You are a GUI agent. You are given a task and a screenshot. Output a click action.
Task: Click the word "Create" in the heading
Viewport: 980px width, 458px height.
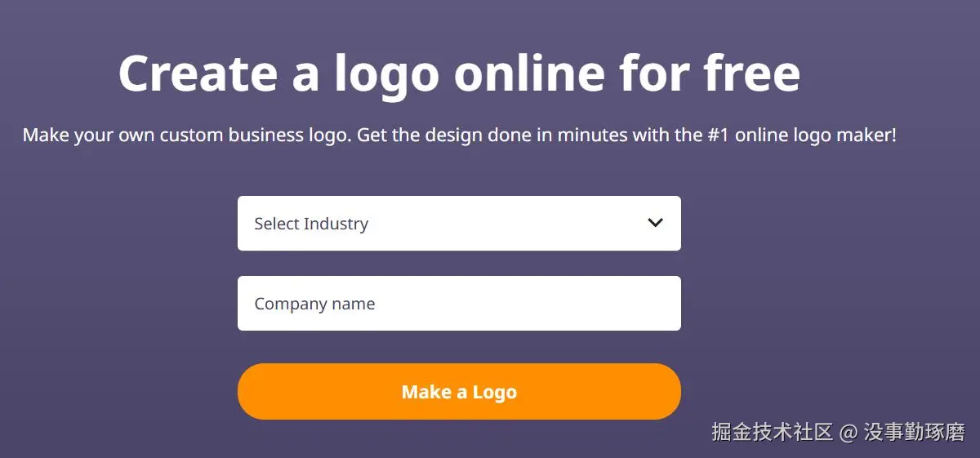(198, 73)
